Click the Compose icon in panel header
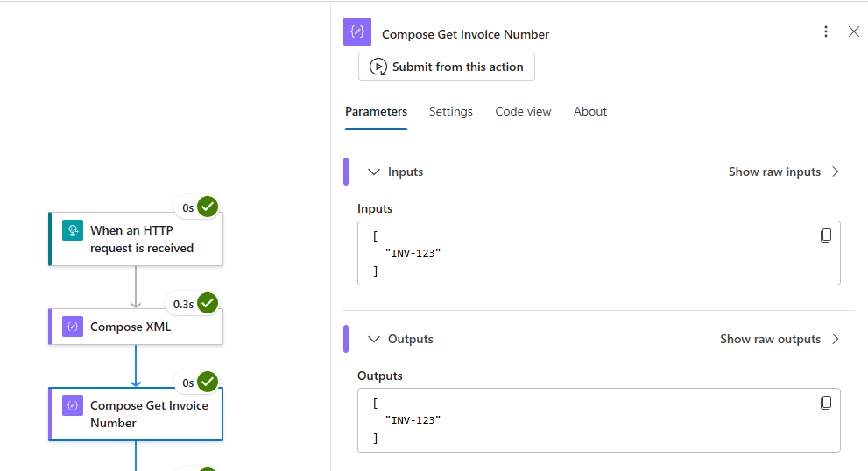 pyautogui.click(x=357, y=32)
